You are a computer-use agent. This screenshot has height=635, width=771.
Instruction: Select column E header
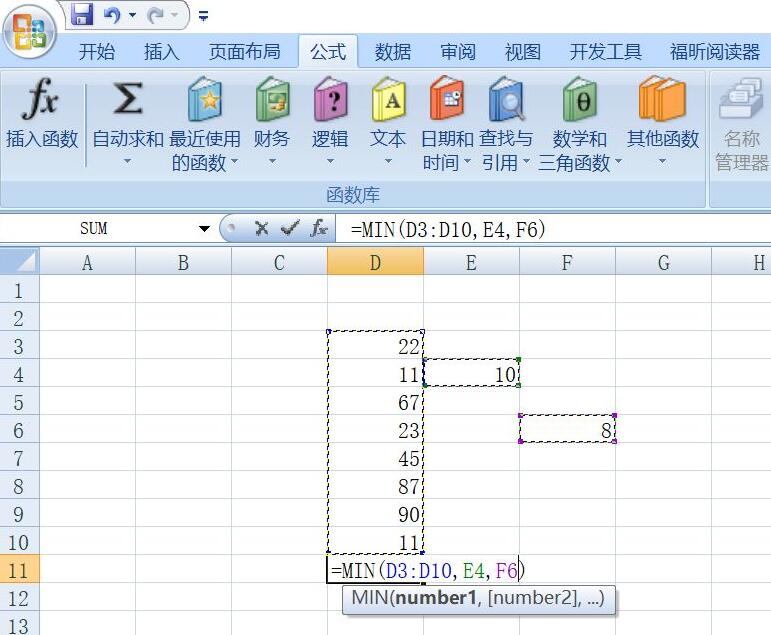coord(471,262)
